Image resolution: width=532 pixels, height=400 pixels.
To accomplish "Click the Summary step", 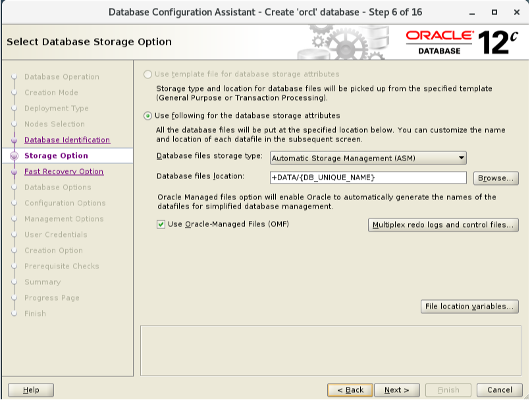I will [42, 282].
